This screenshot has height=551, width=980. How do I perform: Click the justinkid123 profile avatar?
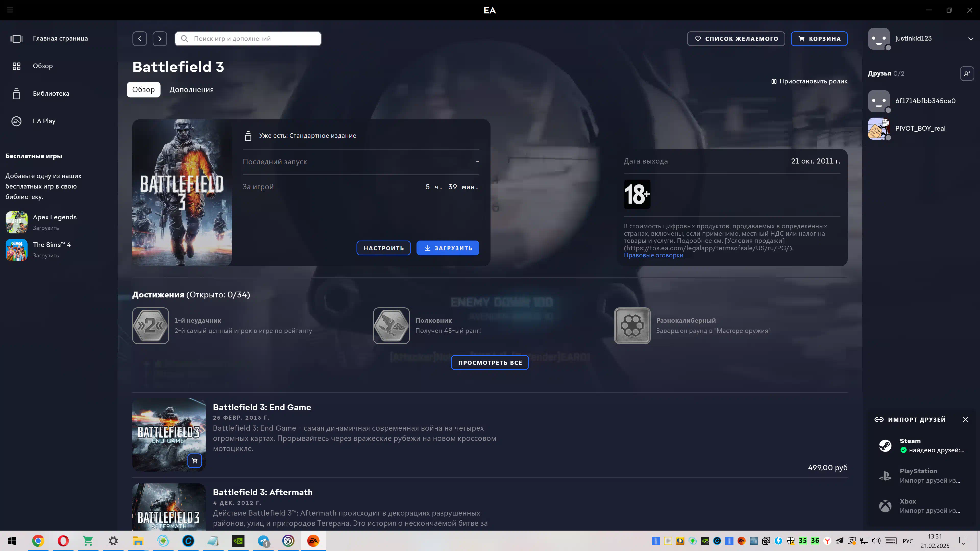(878, 39)
